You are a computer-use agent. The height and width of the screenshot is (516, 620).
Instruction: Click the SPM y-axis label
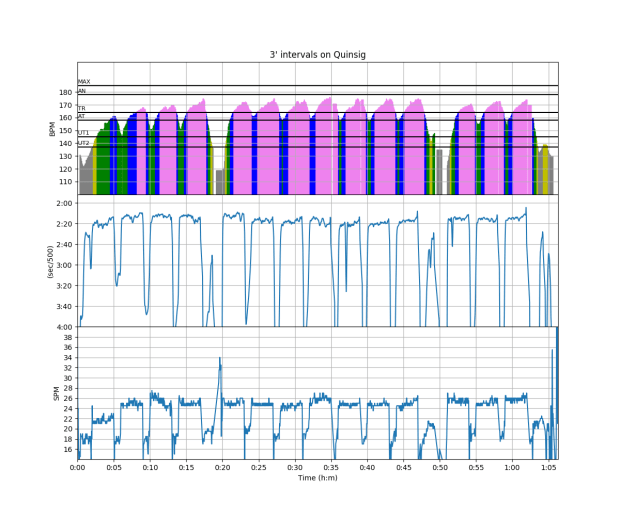click(x=56, y=394)
